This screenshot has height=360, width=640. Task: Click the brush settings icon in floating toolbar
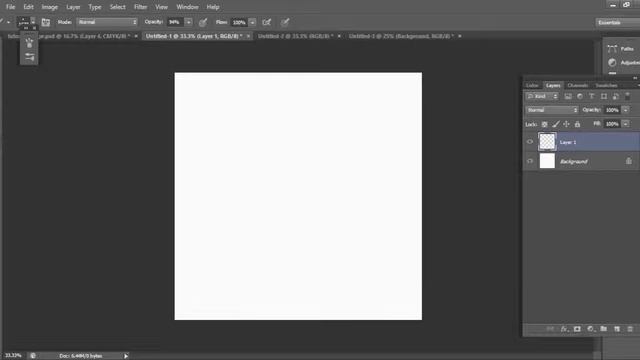(x=29, y=57)
